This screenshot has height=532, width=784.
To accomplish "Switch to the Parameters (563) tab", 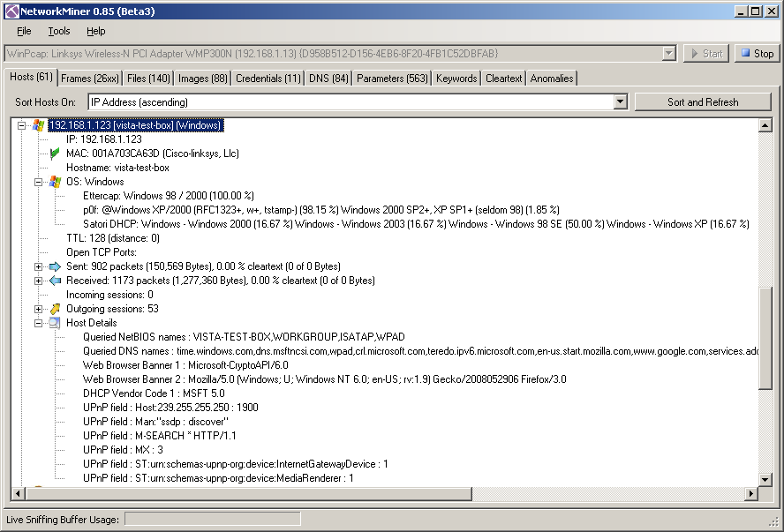I will pos(392,79).
